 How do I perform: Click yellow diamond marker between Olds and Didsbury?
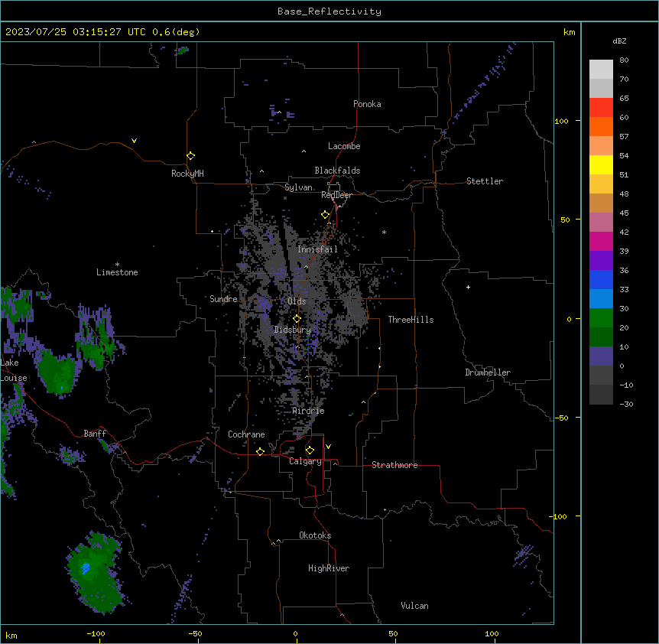(297, 319)
